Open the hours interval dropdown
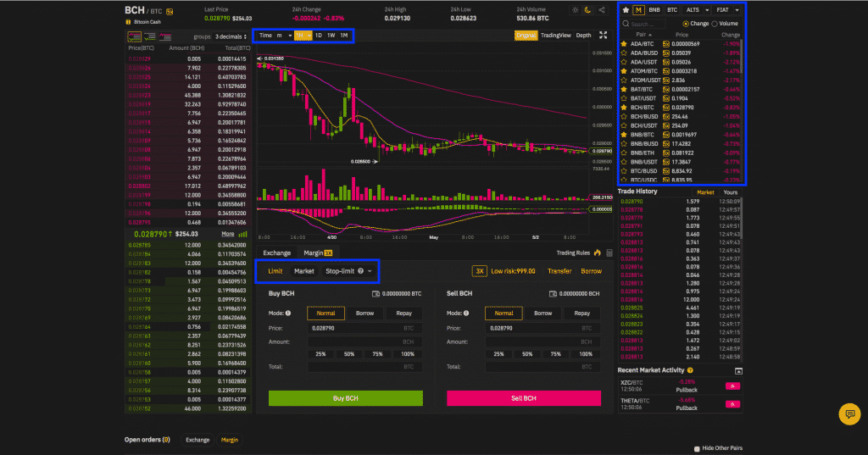 click(303, 36)
